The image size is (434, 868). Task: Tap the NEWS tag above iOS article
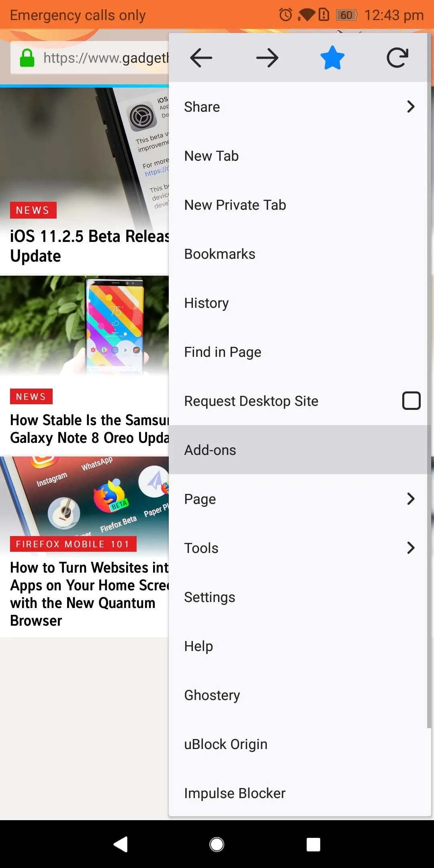point(33,210)
